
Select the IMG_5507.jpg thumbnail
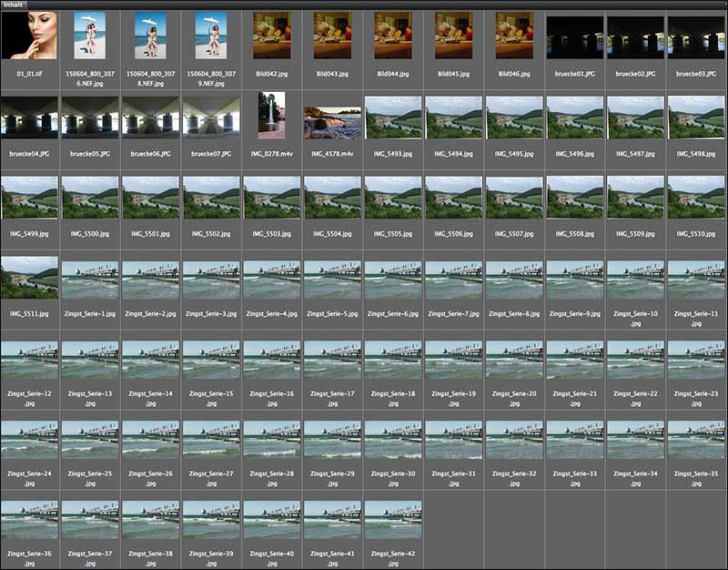(x=514, y=198)
